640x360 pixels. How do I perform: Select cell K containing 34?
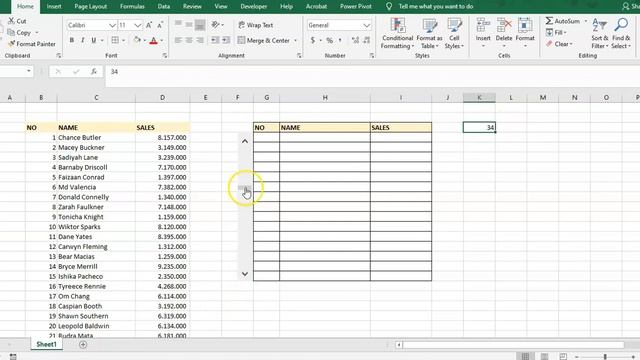(479, 127)
